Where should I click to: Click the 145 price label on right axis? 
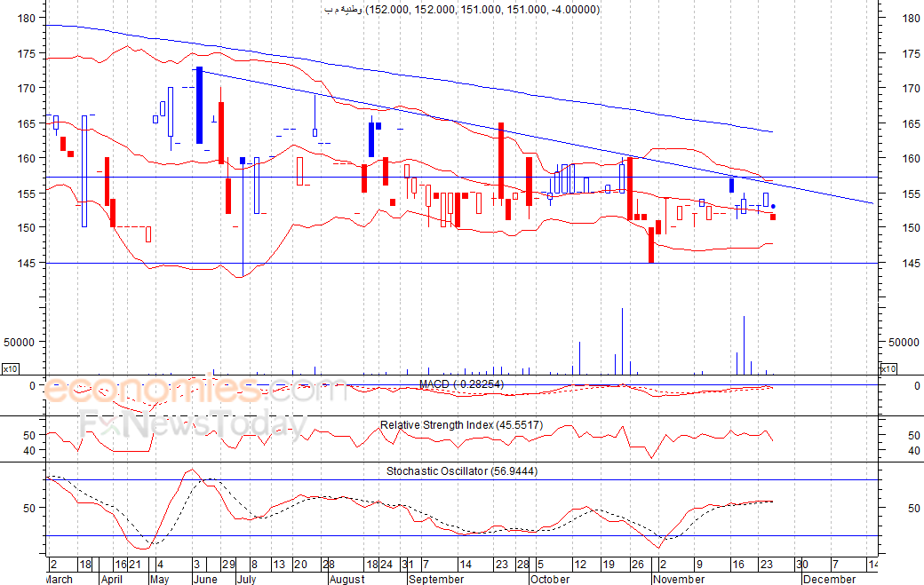click(911, 263)
